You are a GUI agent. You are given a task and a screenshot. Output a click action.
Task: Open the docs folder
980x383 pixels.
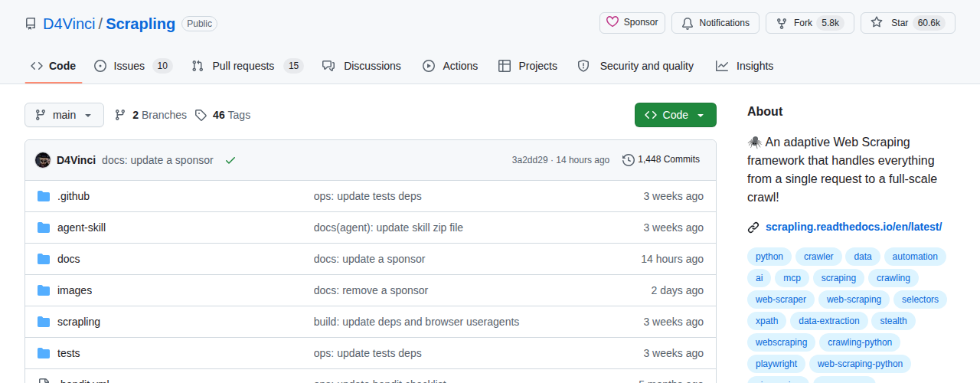(x=68, y=259)
